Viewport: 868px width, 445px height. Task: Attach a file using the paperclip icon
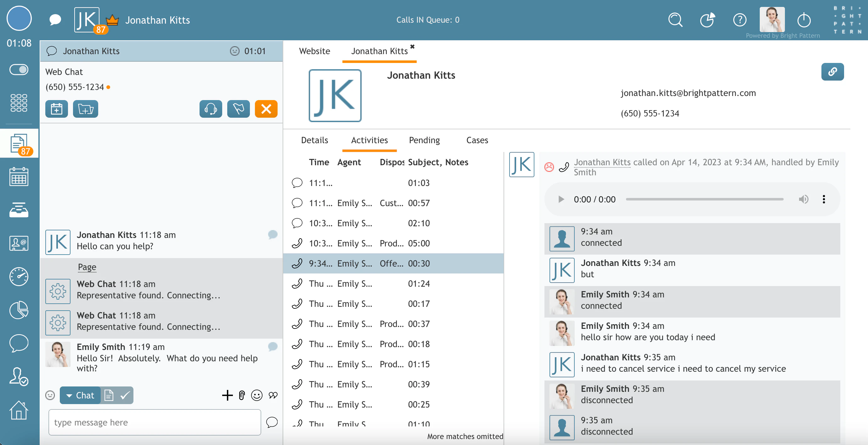[242, 395]
